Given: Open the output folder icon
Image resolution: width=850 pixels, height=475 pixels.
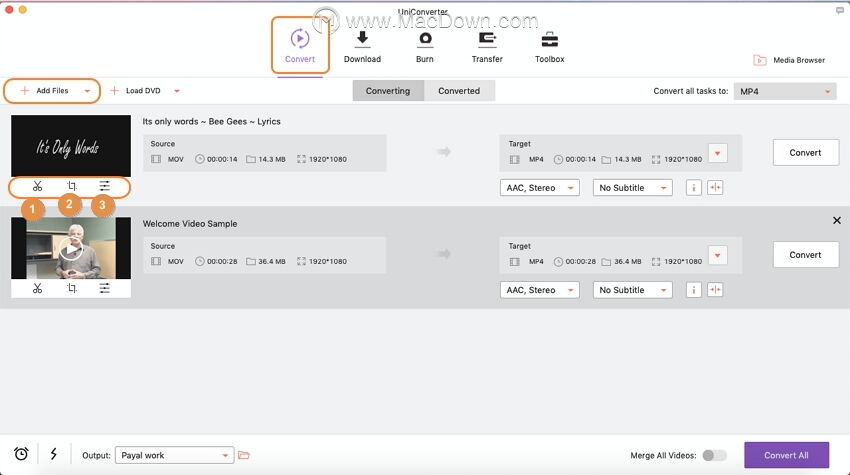Looking at the screenshot, I should pos(244,455).
